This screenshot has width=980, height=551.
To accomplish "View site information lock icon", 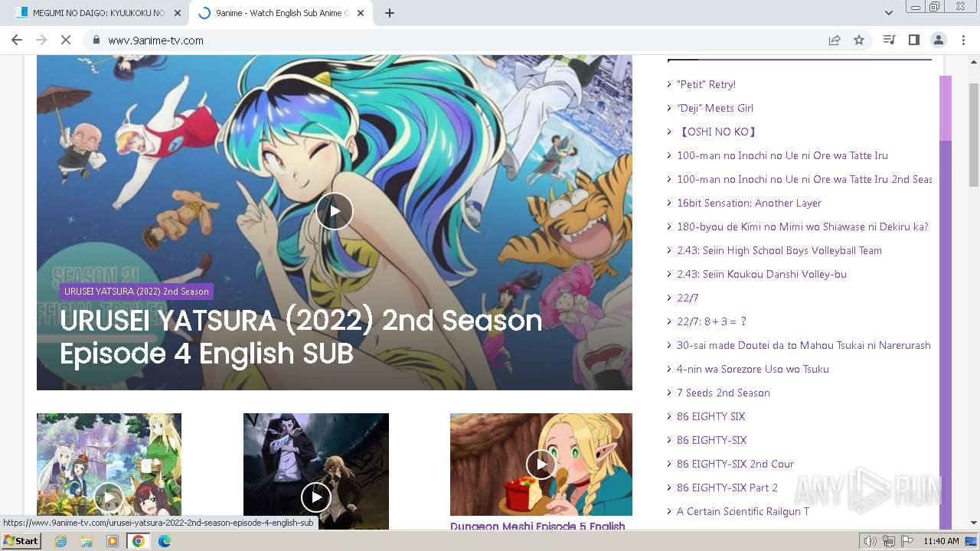I will 96,40.
